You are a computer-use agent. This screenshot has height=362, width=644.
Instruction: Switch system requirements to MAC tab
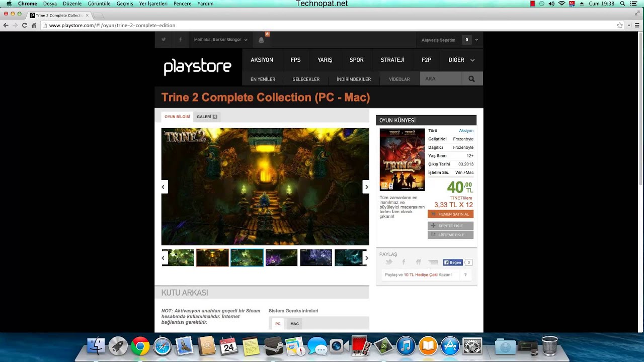point(294,324)
